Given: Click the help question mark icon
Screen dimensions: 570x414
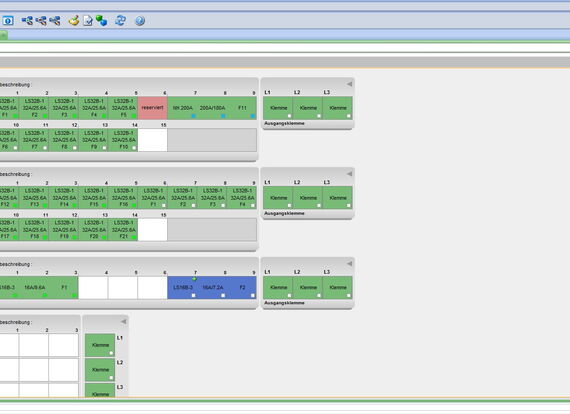Looking at the screenshot, I should (140, 21).
